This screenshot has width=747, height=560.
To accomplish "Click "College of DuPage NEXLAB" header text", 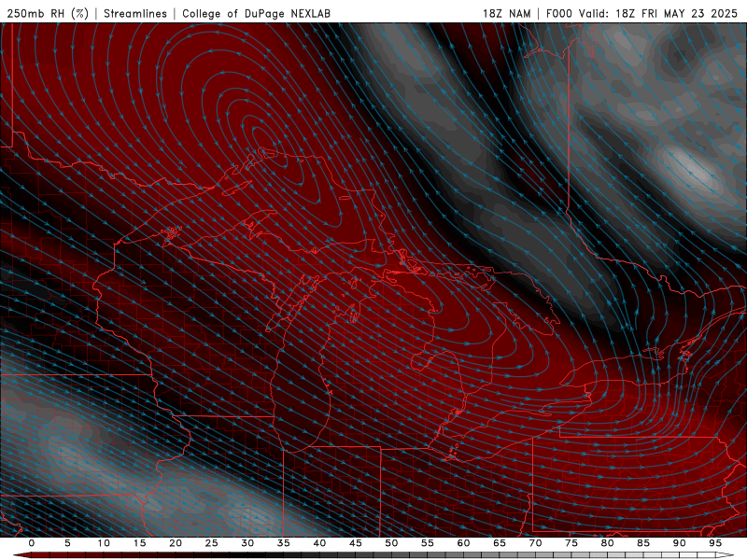I will point(256,13).
